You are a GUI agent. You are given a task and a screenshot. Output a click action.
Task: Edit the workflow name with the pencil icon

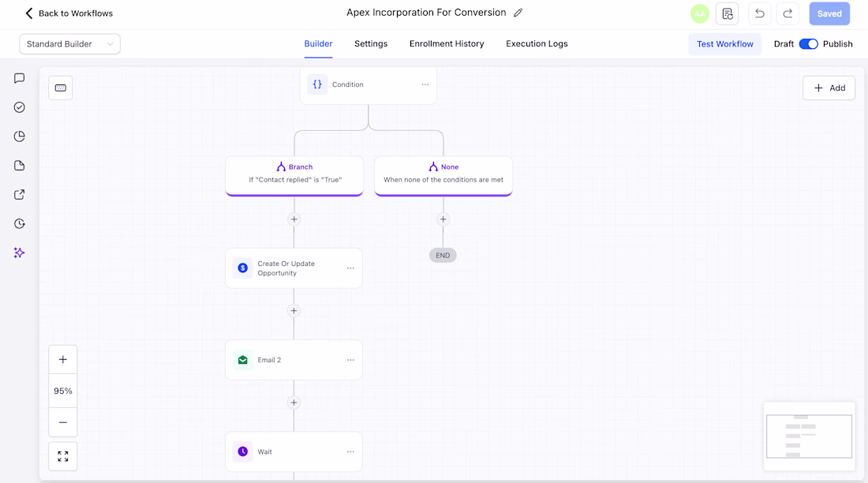(x=518, y=13)
